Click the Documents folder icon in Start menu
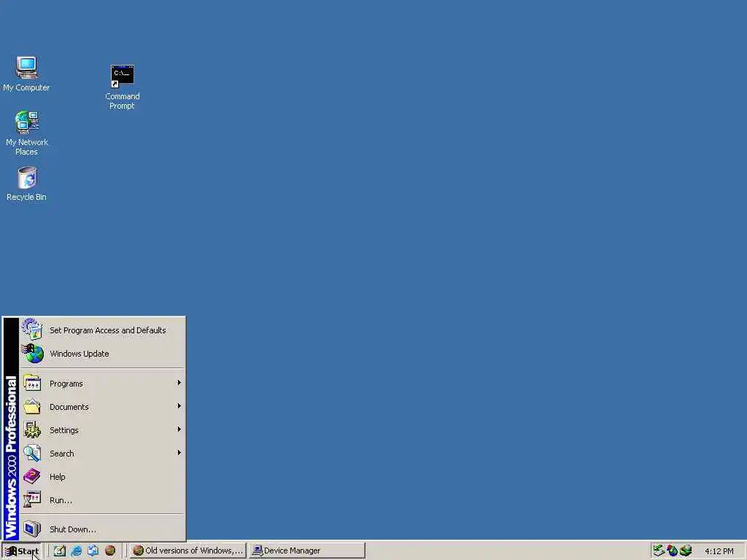This screenshot has width=747, height=560. point(32,406)
